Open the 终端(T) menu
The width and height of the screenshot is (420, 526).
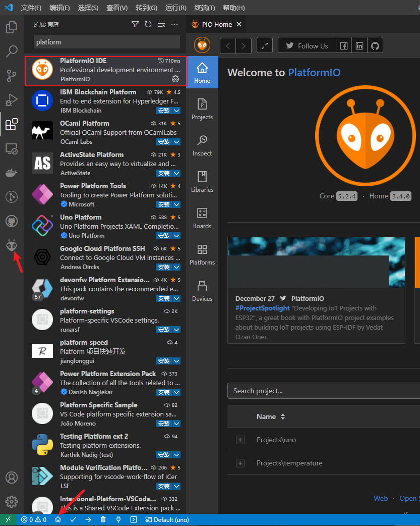(x=205, y=8)
